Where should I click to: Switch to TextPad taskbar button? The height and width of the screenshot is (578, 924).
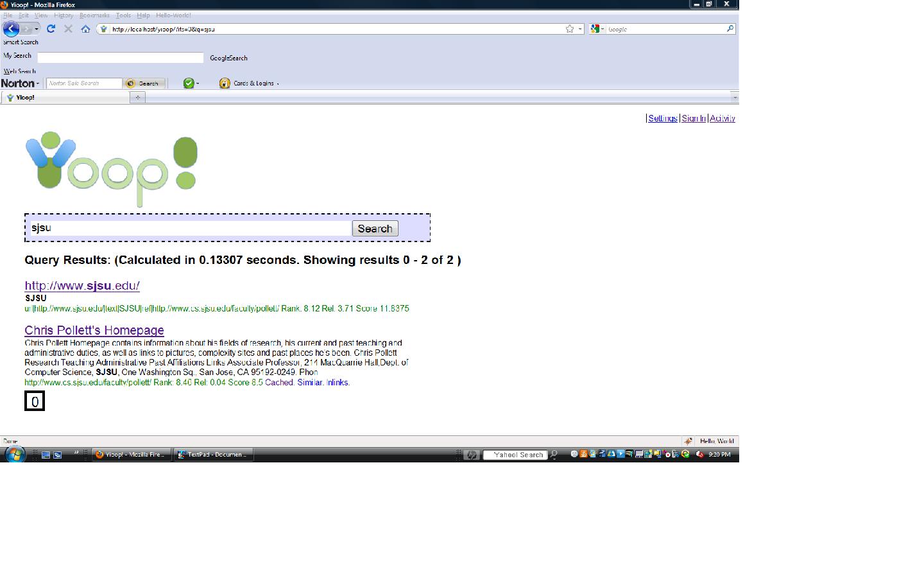214,455
